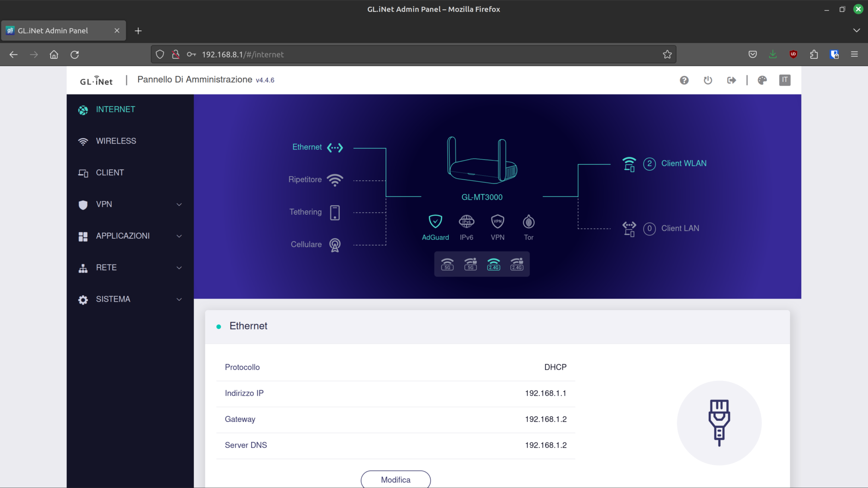Click the reboot power icon

tap(708, 80)
